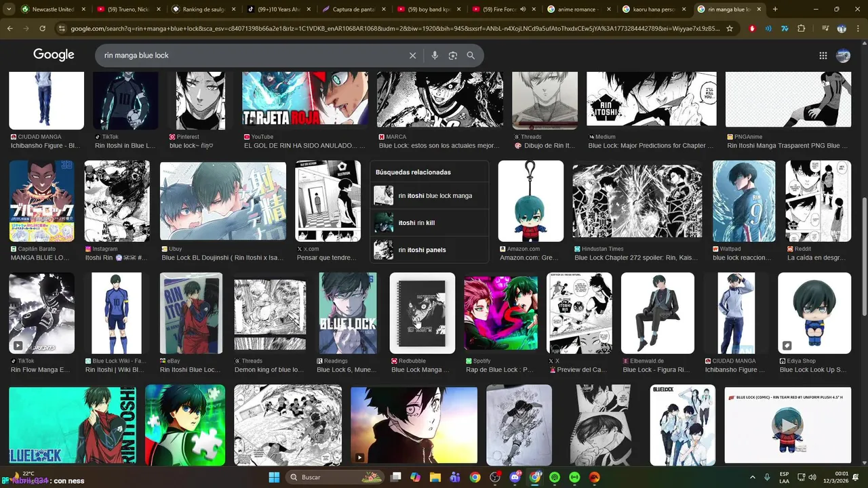This screenshot has height=488, width=868.
Task: Switch the ESP LAA keyboard language
Action: [784, 477]
